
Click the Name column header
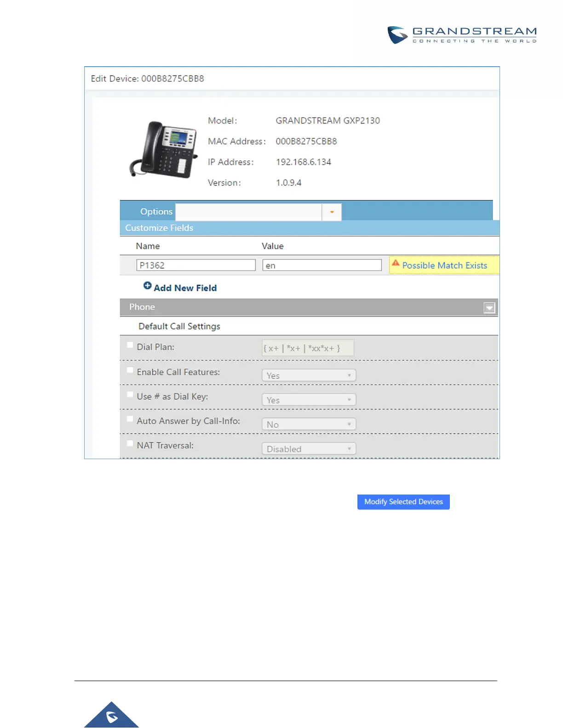click(x=148, y=246)
